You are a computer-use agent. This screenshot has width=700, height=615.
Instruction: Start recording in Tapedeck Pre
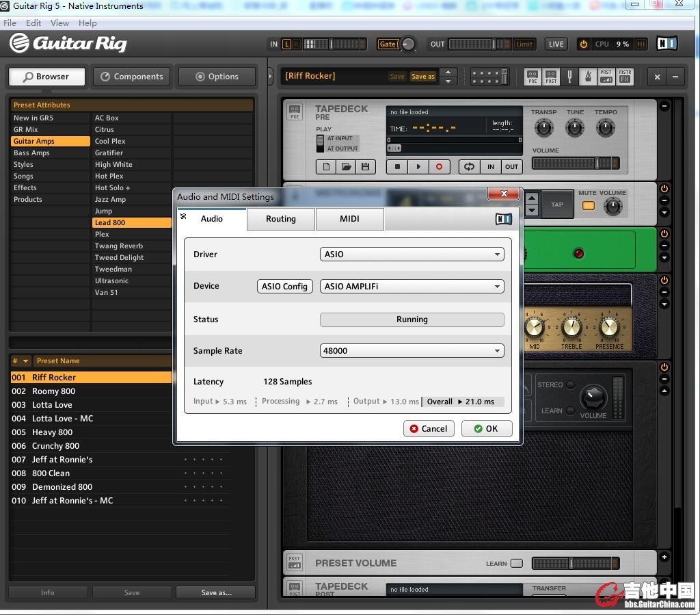coord(440,167)
